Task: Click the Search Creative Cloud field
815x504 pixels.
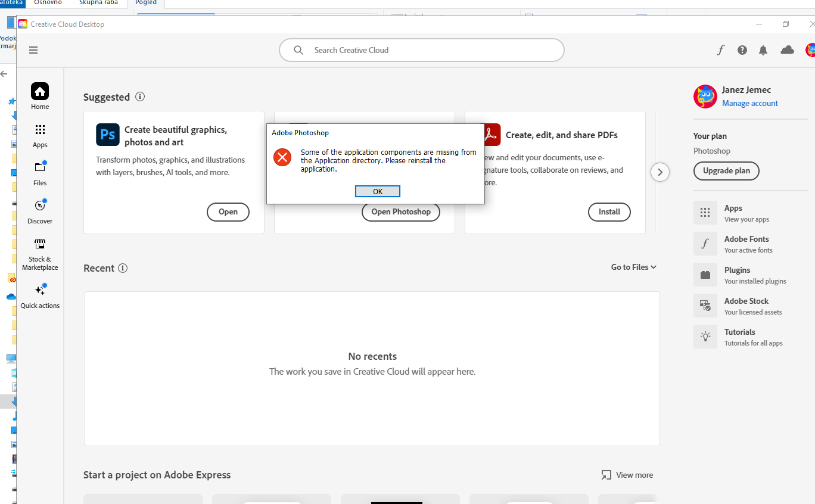Action: tap(421, 50)
